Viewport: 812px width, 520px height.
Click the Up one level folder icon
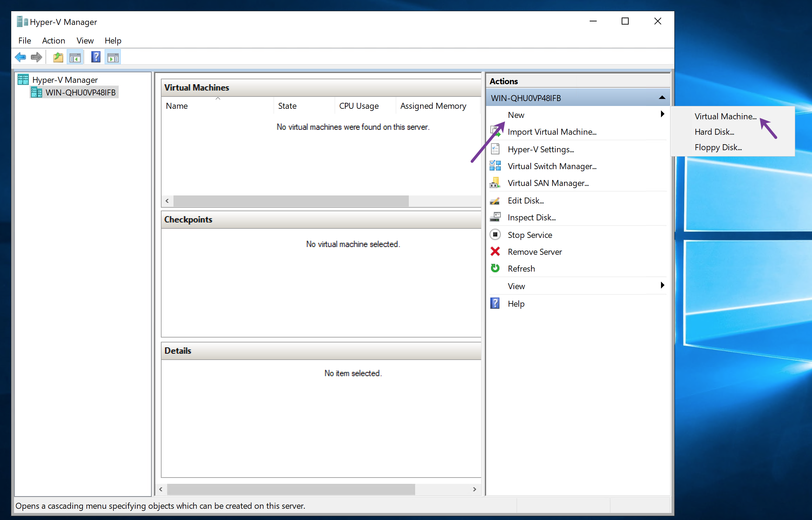coord(58,57)
